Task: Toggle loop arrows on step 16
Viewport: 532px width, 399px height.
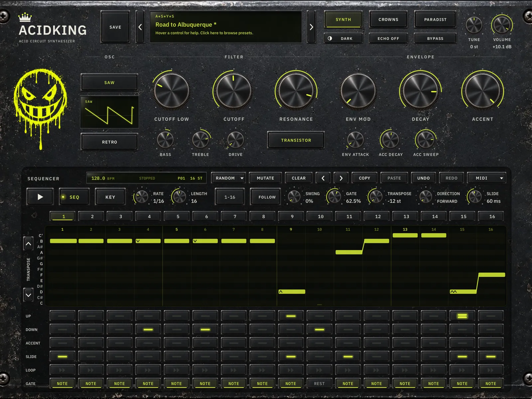Action: click(490, 370)
